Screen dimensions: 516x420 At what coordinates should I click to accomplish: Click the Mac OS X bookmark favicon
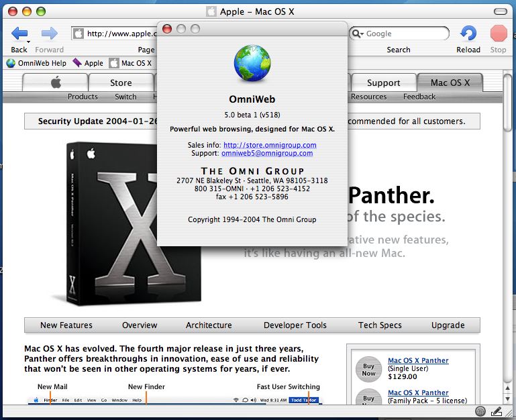click(114, 63)
